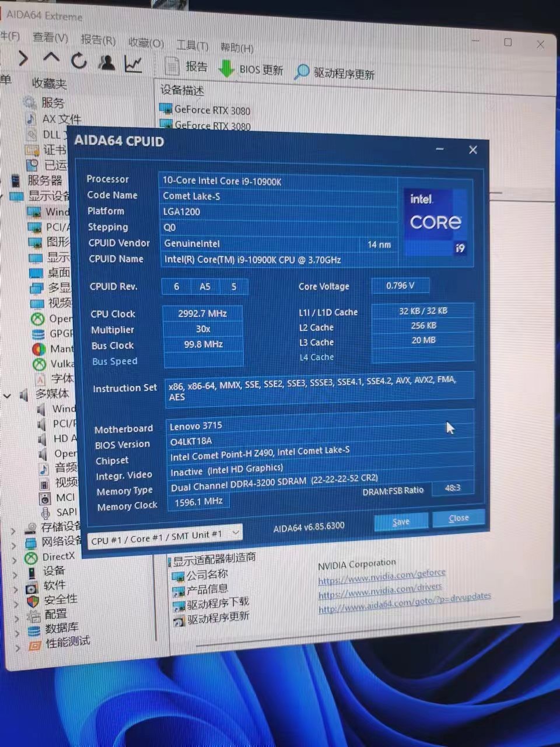The height and width of the screenshot is (747, 560).
Task: Click the SAPI microphone icon
Action: pos(45,513)
